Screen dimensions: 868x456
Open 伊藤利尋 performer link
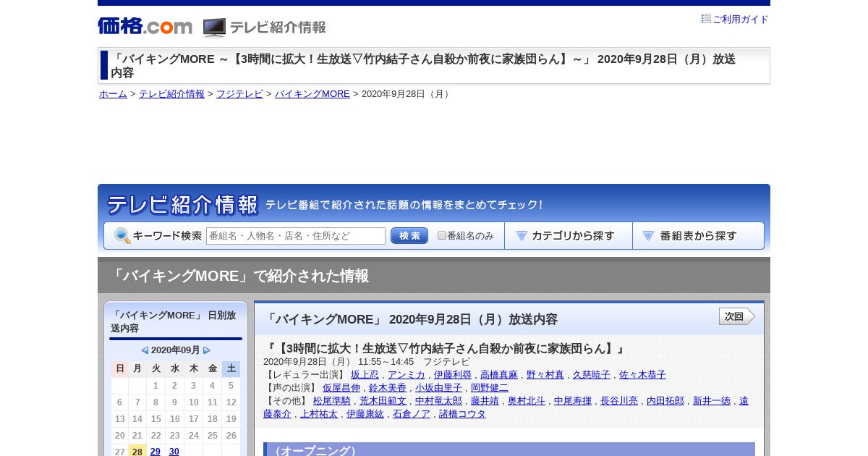[x=453, y=375]
